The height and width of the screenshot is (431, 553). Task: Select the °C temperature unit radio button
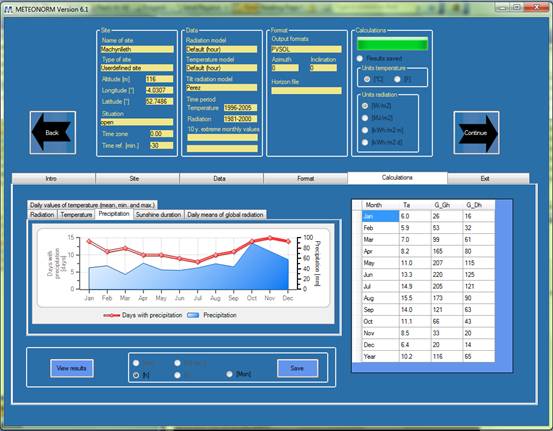(x=367, y=79)
